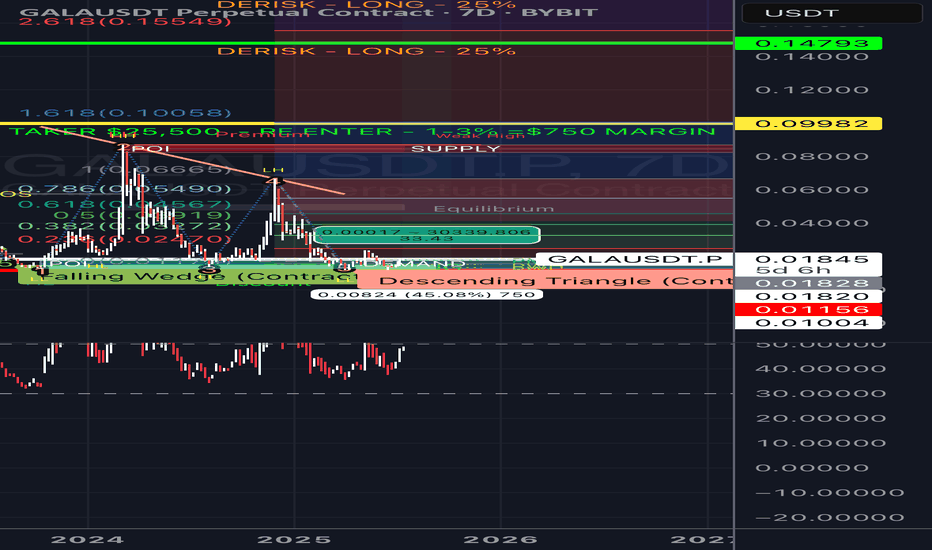Click the 0.14000 price axis value
This screenshot has width=932, height=550.
pos(812,56)
